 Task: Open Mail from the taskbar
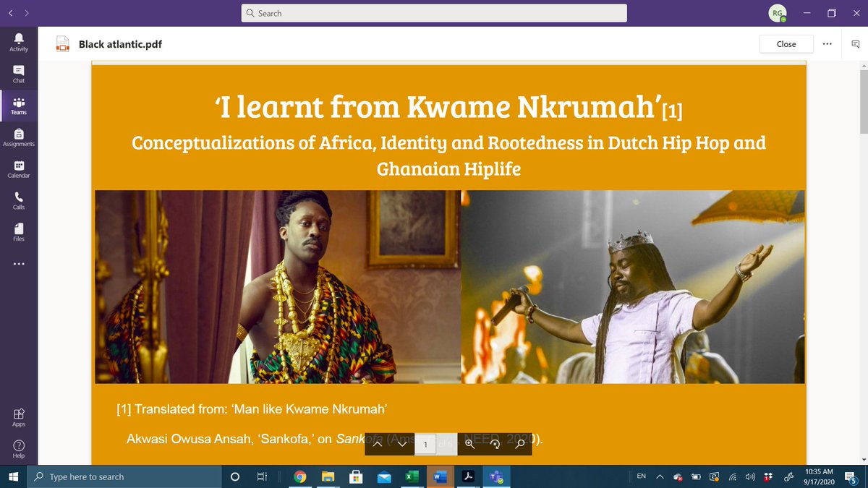[383, 476]
